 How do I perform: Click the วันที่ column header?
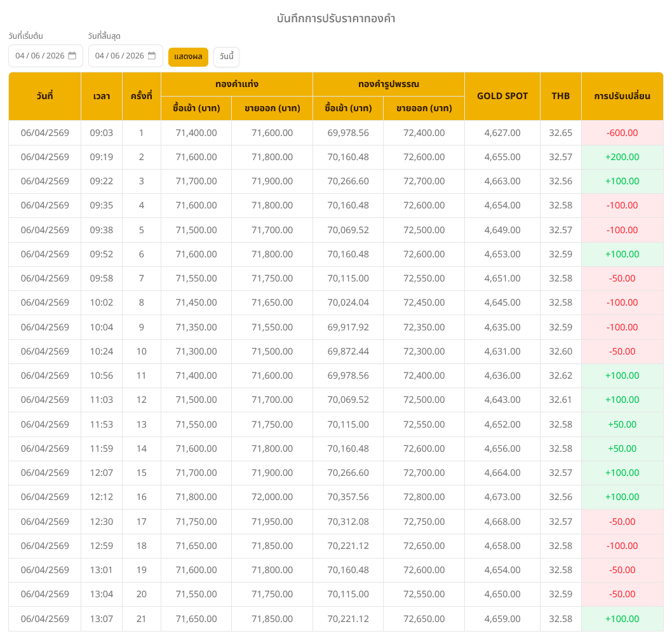point(44,97)
